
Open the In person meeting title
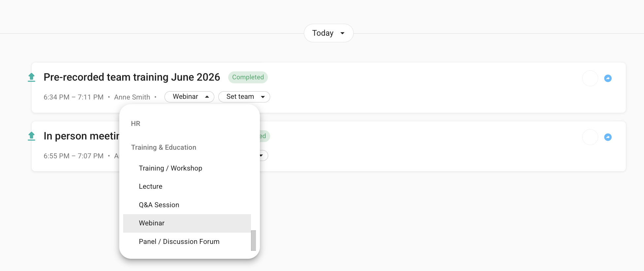coord(81,136)
